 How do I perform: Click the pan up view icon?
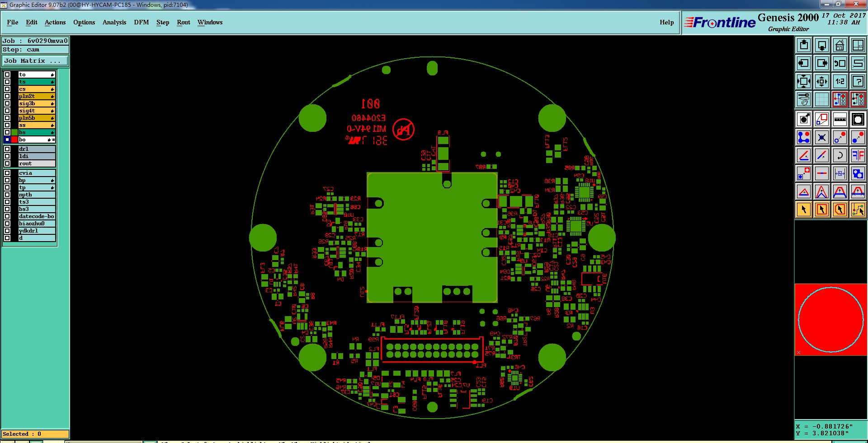pyautogui.click(x=804, y=45)
